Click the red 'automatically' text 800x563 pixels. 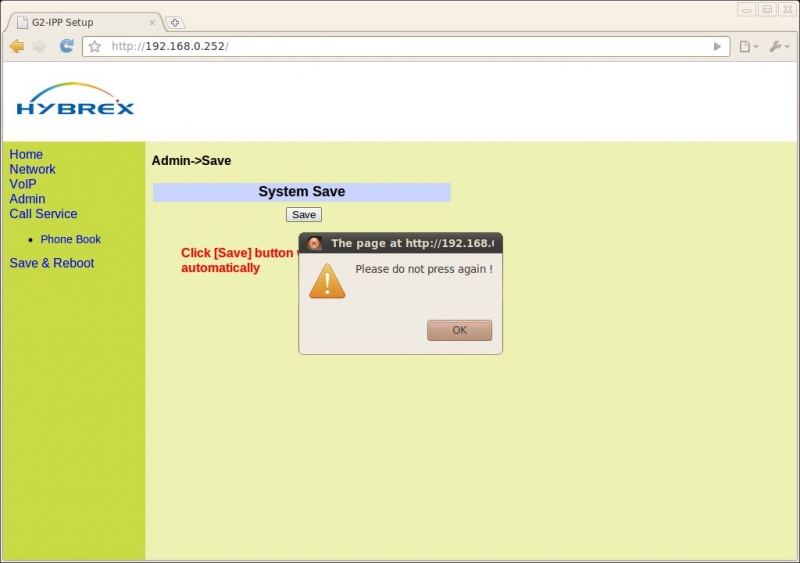pos(220,267)
